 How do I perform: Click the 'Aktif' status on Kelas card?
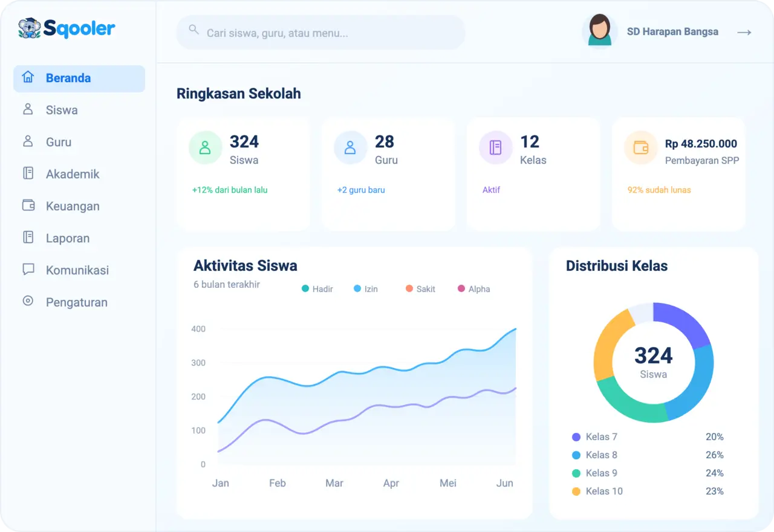[x=492, y=190]
